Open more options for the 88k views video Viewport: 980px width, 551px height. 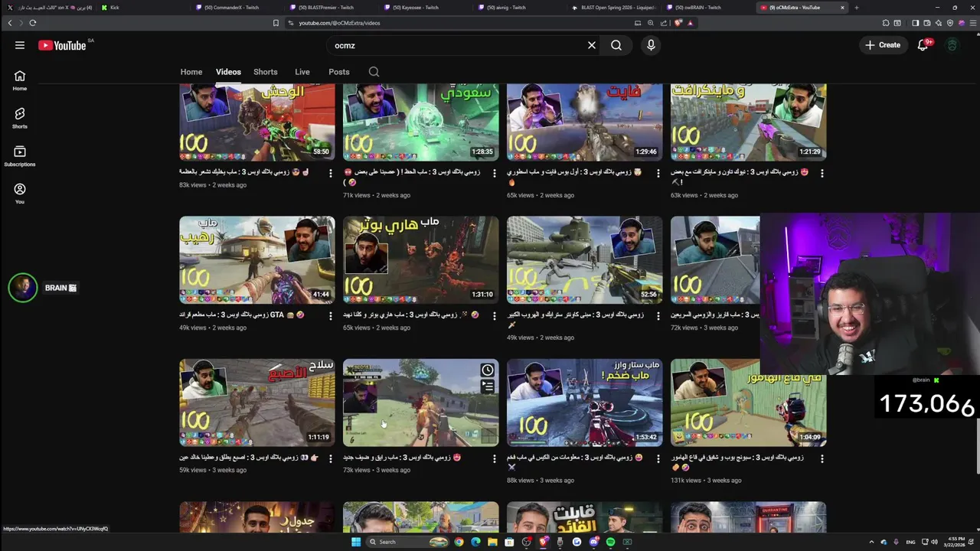pyautogui.click(x=658, y=459)
